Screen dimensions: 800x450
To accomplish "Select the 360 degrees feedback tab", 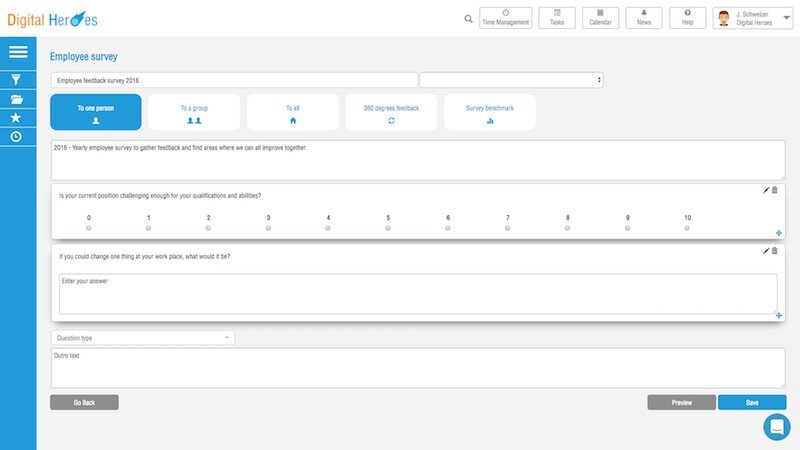I will 392,112.
